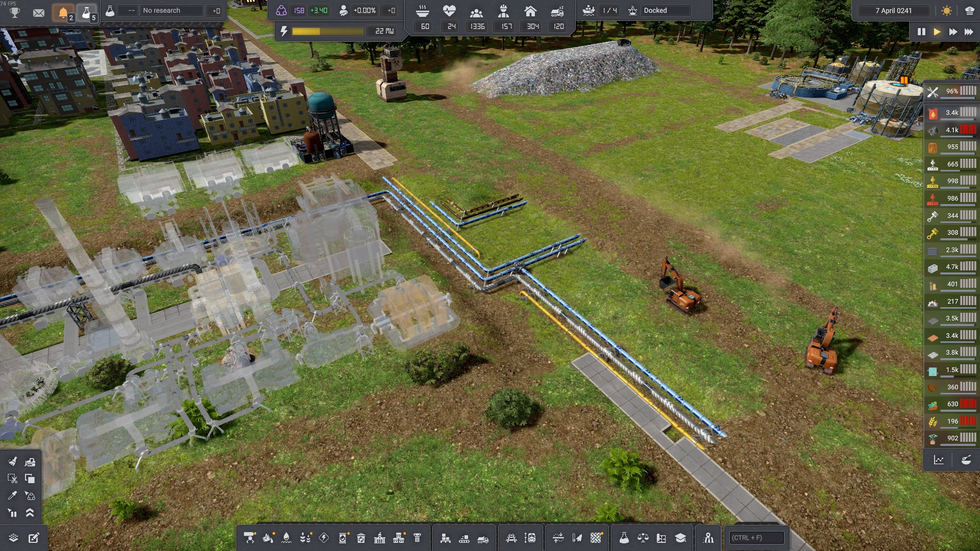The height and width of the screenshot is (551, 980).
Task: Select the upgrade double-chevron tool
Action: pos(30,513)
